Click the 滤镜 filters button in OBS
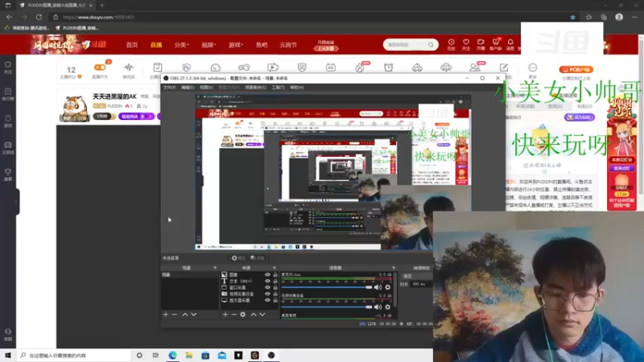Viewport: 644px width, 362px height. [258, 258]
